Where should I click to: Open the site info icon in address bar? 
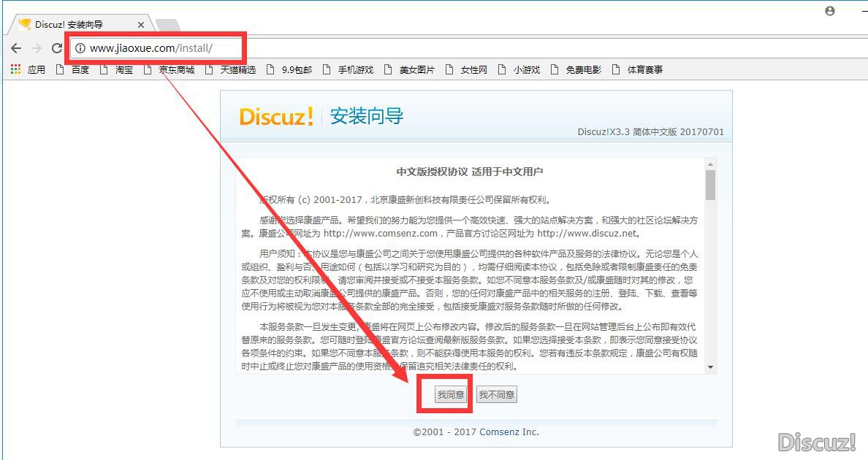(80, 48)
